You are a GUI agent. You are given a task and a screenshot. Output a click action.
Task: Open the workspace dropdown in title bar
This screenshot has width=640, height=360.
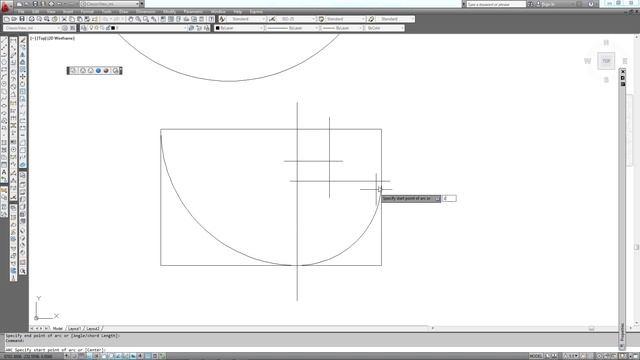coord(110,4)
